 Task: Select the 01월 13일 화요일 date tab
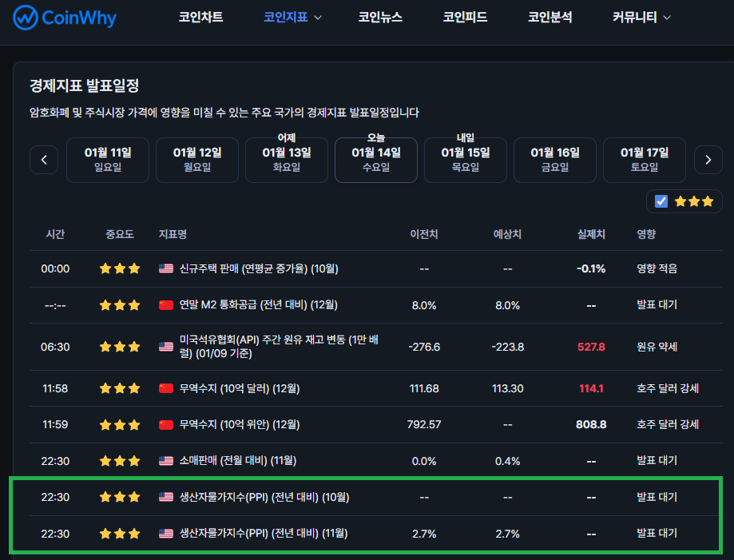pos(286,160)
